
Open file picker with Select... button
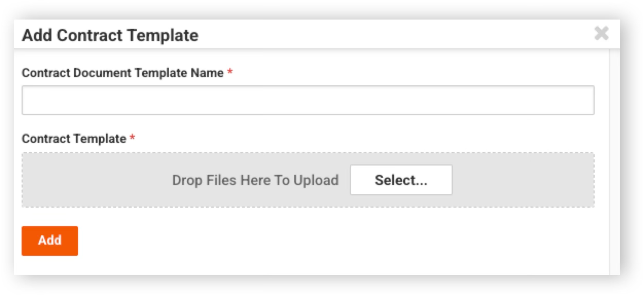tap(401, 180)
